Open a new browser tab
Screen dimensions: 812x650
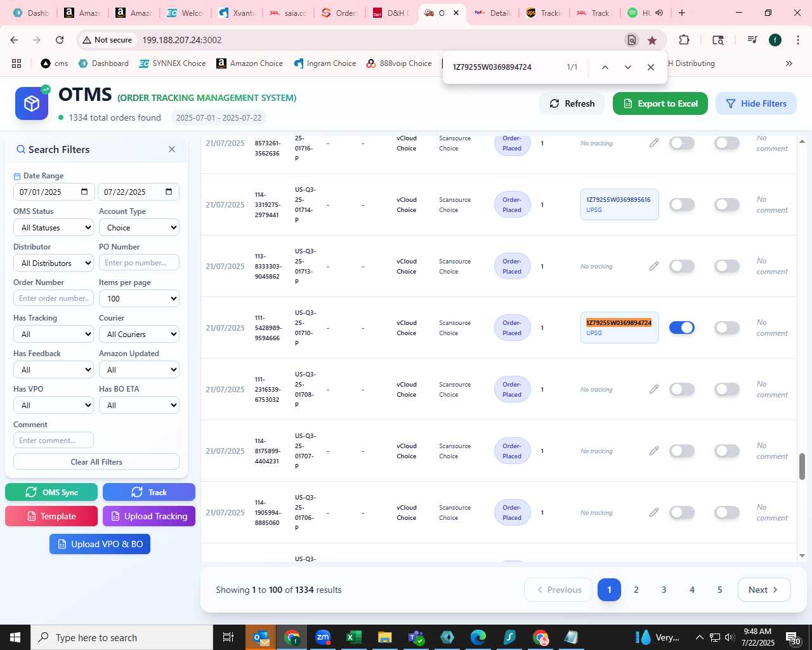pyautogui.click(x=682, y=13)
